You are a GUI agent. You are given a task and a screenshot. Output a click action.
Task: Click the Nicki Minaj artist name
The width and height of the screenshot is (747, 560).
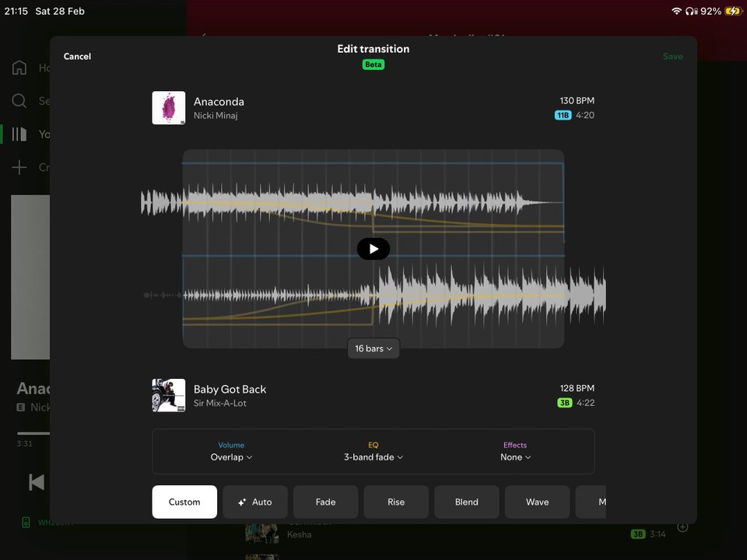coord(216,115)
